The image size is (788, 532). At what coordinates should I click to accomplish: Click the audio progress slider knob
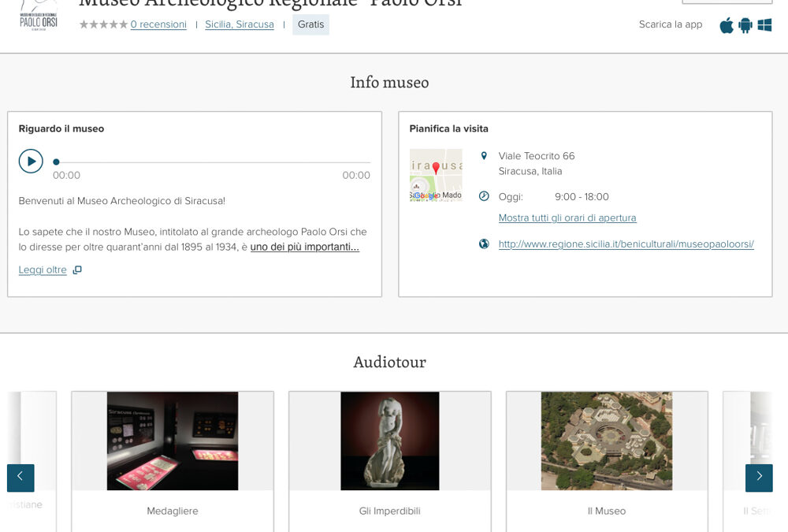(x=56, y=162)
